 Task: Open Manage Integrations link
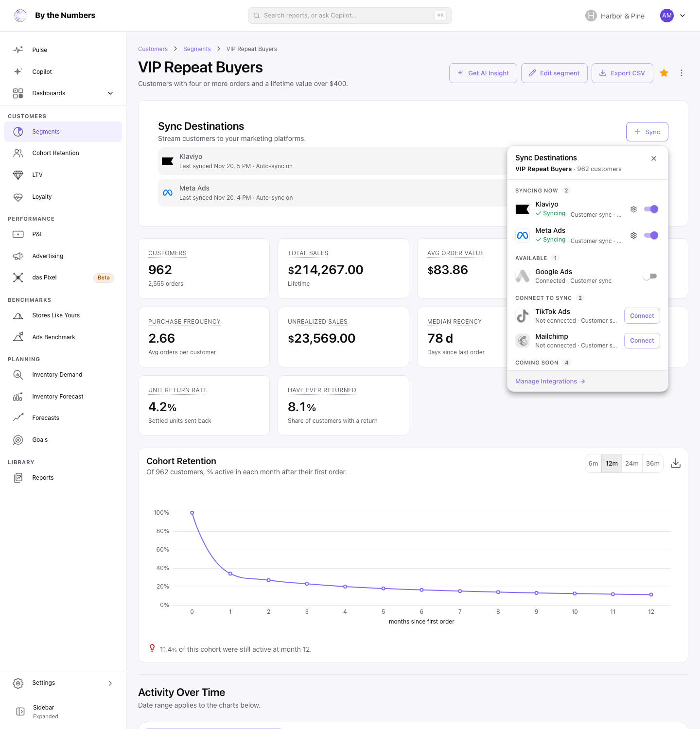point(550,382)
